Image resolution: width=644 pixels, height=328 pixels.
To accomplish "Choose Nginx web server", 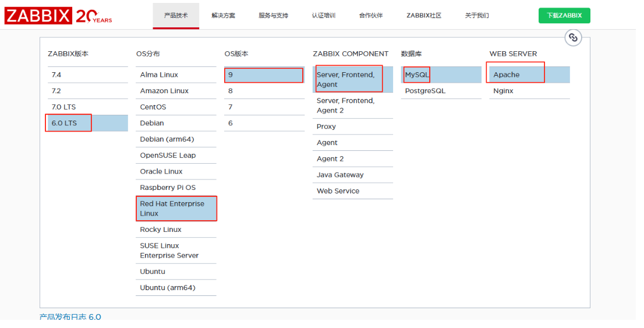I will (529, 91).
